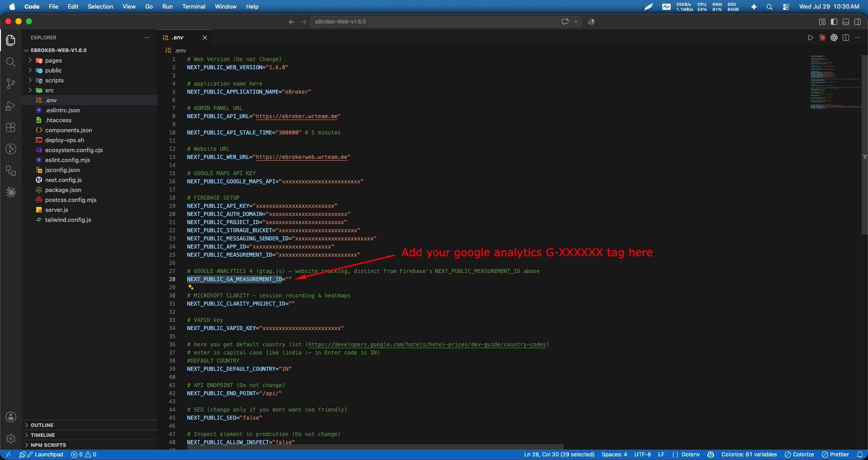
Task: Click the Prettier status bar item
Action: click(835, 455)
